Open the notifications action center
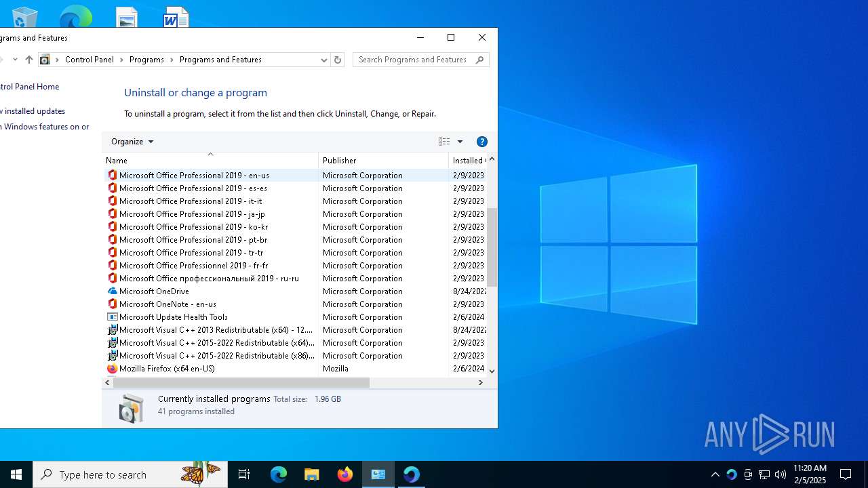 coord(846,474)
